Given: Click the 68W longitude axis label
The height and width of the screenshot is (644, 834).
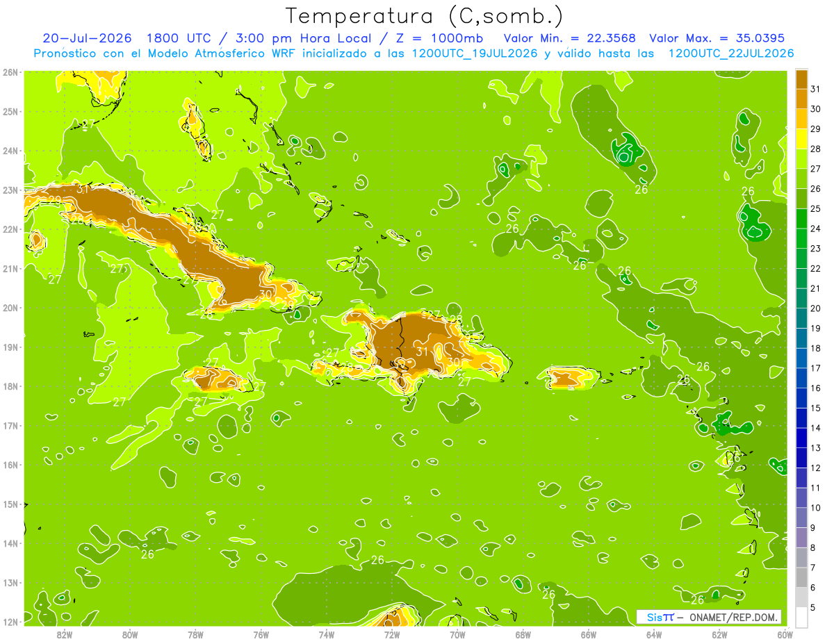Looking at the screenshot, I should [523, 634].
